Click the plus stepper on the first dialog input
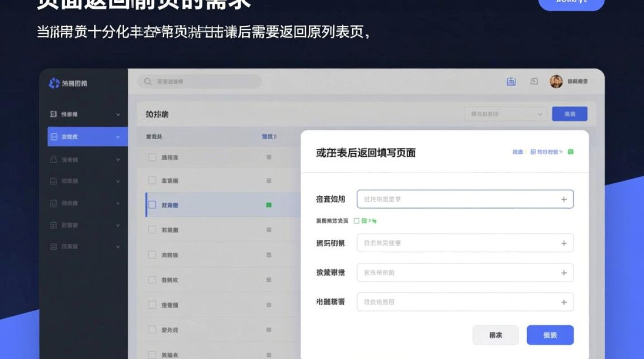Screen dimensions: 644x359 click(x=564, y=199)
